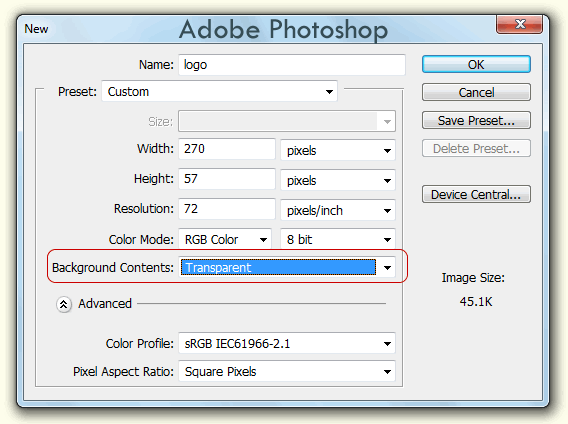Screen dimensions: 568x424
Task: Click the Cancel button
Action: click(476, 92)
